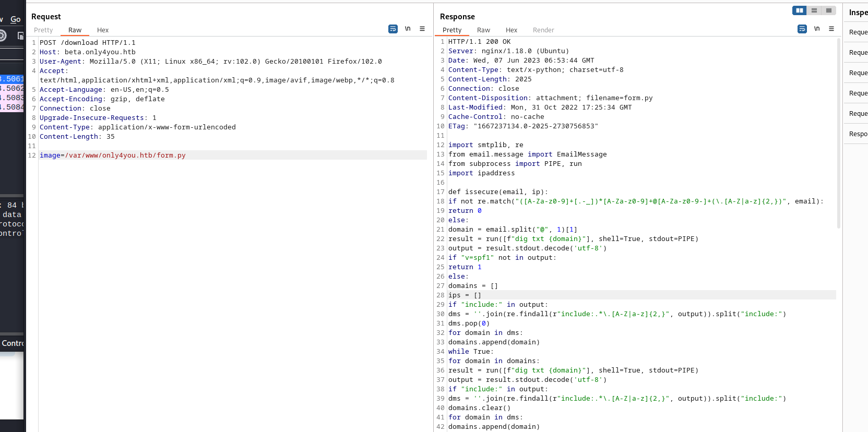
Task: Click the 'from email.message import EmailMessage' line
Action: pyautogui.click(x=527, y=154)
